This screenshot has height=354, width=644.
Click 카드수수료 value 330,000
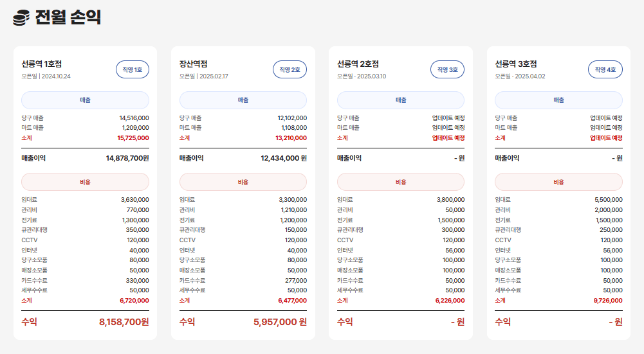(x=137, y=281)
